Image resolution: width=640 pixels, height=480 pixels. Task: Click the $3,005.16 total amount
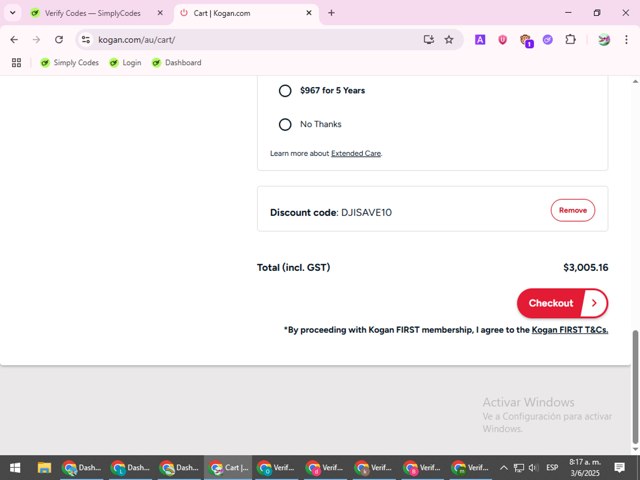(586, 267)
